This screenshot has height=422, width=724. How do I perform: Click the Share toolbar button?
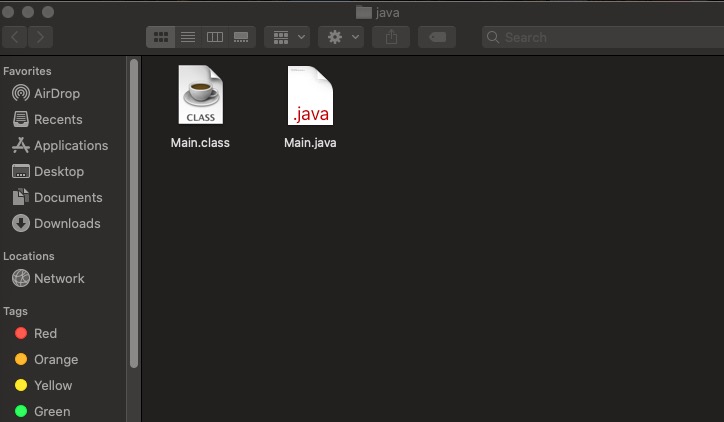coord(390,37)
